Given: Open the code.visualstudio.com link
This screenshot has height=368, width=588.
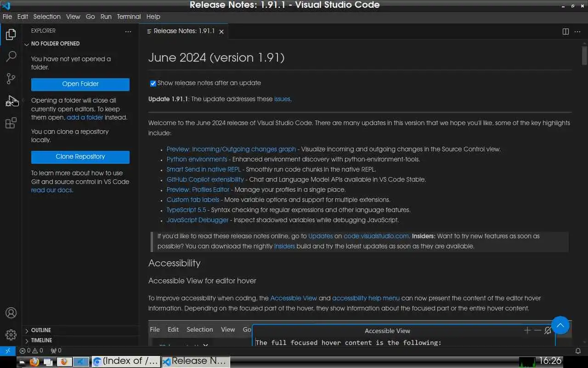Looking at the screenshot, I should pyautogui.click(x=376, y=236).
